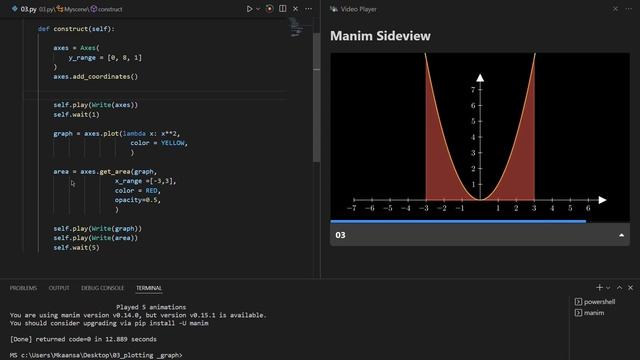The height and width of the screenshot is (360, 640).
Task: Click the 'self.play(Write(axes))' line
Action: [96, 105]
